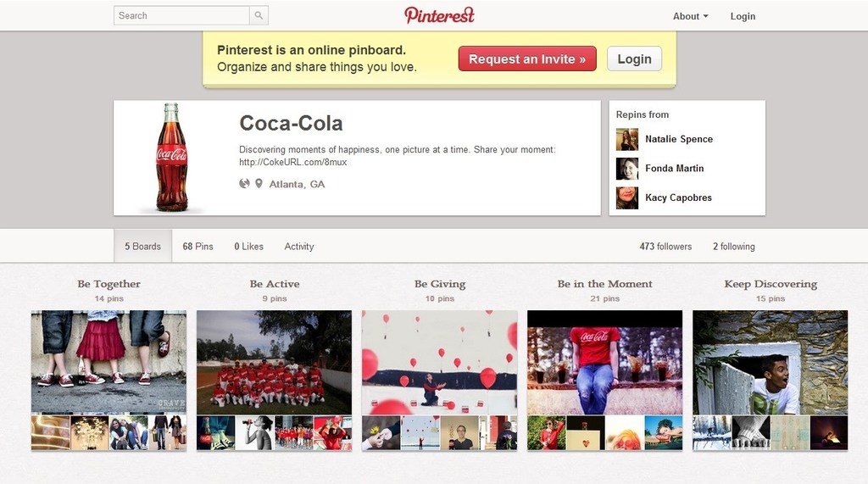Click the Coca-Cola bottle profile picture
Screen dimensions: 868x484
pyautogui.click(x=171, y=158)
